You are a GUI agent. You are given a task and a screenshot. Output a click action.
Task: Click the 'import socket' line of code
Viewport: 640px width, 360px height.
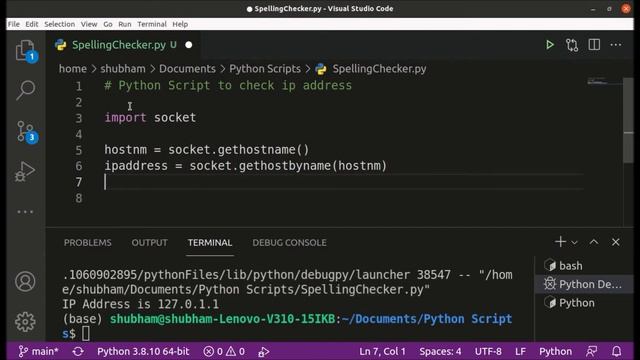click(150, 118)
